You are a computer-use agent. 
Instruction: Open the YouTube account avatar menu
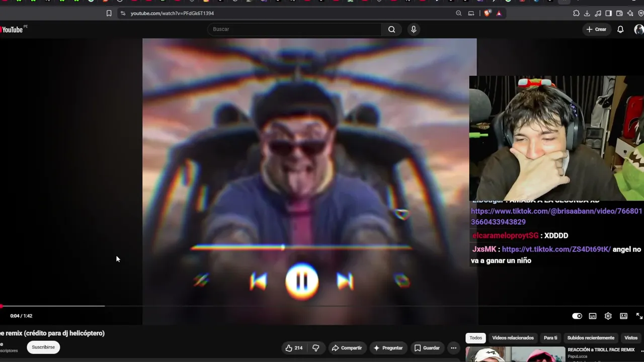point(639,29)
